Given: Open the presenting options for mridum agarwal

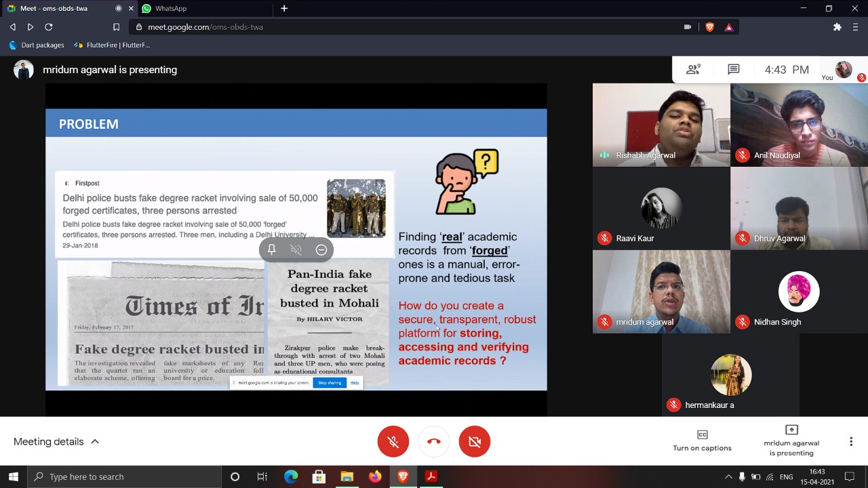Looking at the screenshot, I should tap(791, 441).
